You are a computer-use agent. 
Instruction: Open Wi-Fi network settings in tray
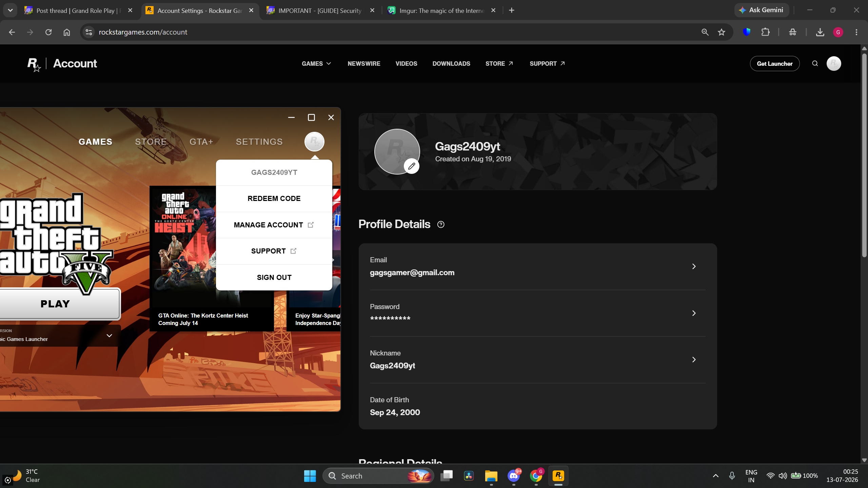(771, 476)
